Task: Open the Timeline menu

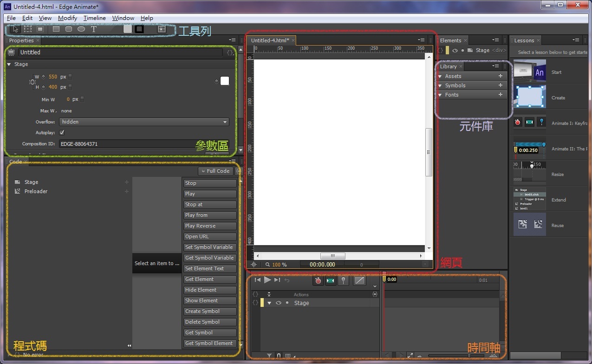Action: click(x=95, y=18)
